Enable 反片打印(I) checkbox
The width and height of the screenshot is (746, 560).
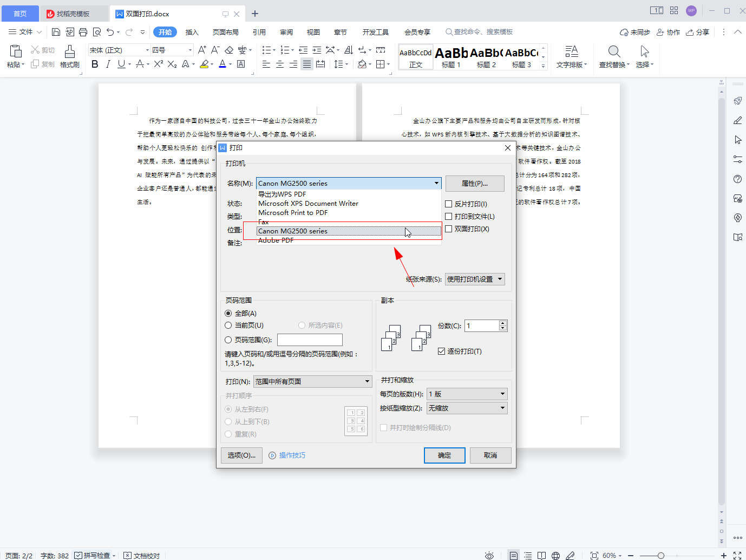[x=448, y=204]
